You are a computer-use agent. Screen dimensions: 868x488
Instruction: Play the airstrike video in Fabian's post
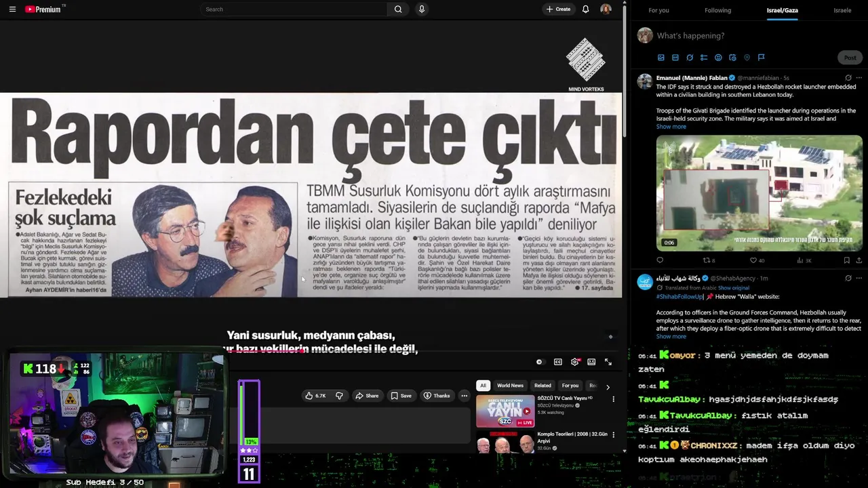pyautogui.click(x=759, y=193)
